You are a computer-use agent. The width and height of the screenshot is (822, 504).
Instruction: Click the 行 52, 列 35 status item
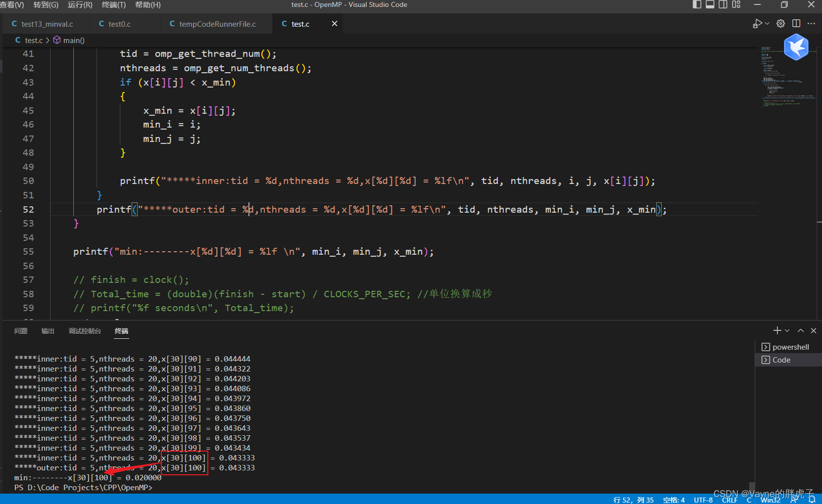click(x=633, y=500)
